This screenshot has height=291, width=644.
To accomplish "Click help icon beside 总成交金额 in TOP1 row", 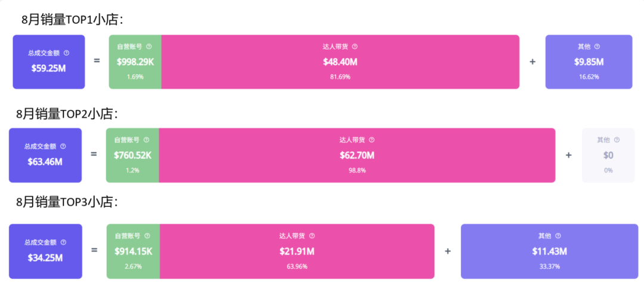I will pyautogui.click(x=66, y=53).
